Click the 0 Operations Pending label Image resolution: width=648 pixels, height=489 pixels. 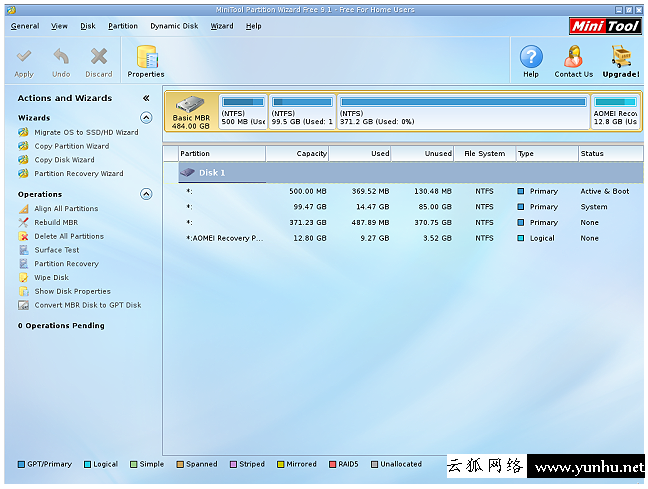61,326
